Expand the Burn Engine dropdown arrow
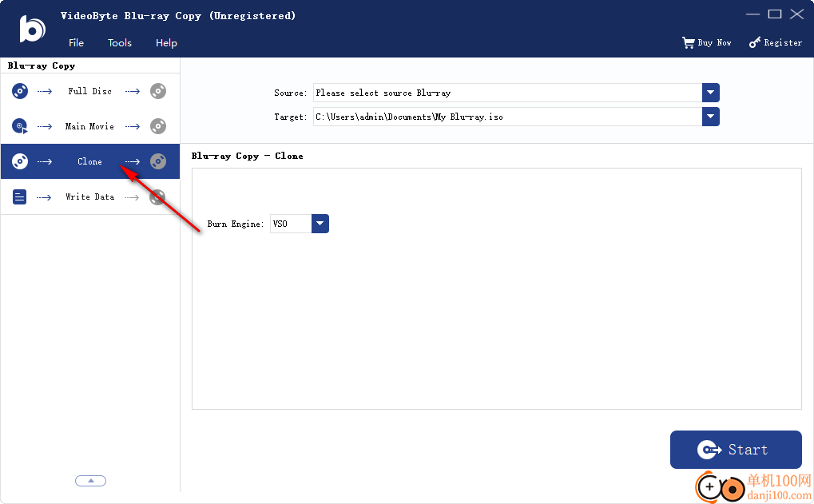Screen dimensions: 814x504 click(x=320, y=224)
